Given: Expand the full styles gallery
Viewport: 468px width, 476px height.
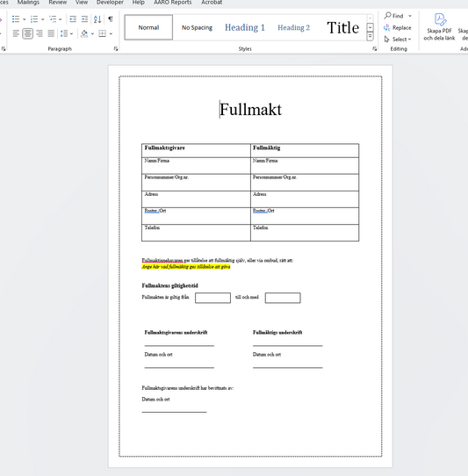Looking at the screenshot, I should click(370, 37).
